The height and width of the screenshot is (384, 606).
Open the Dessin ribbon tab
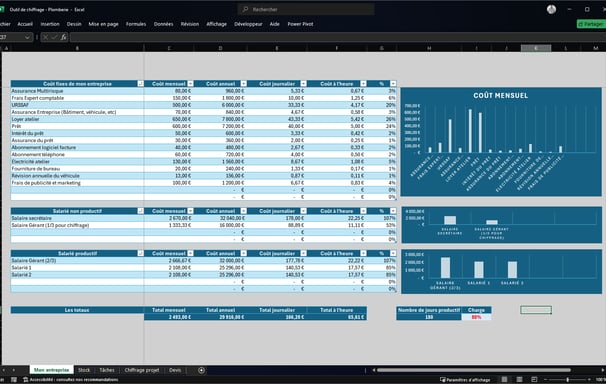pyautogui.click(x=74, y=24)
